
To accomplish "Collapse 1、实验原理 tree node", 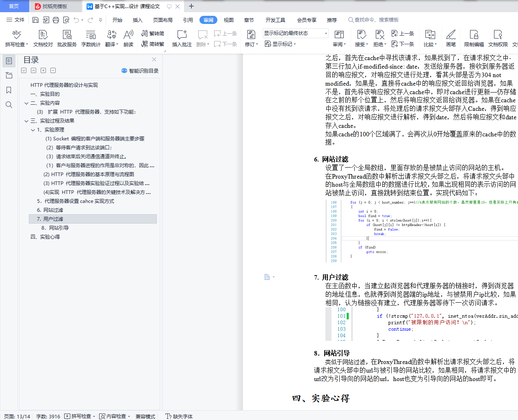I will click(x=33, y=130).
